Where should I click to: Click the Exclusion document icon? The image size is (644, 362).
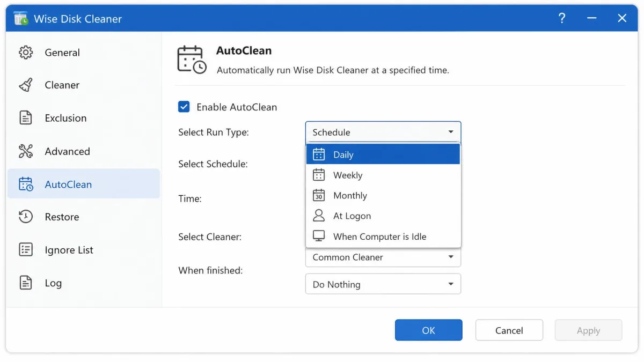point(26,118)
